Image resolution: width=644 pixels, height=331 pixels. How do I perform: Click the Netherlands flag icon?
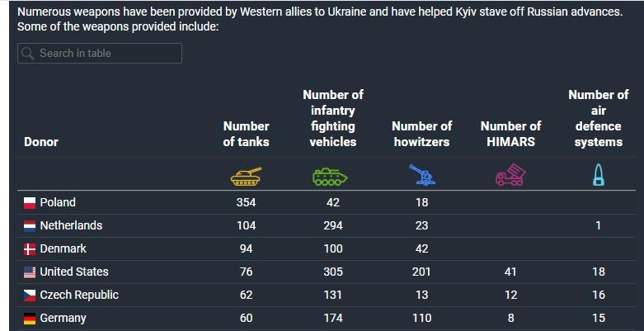pos(30,226)
